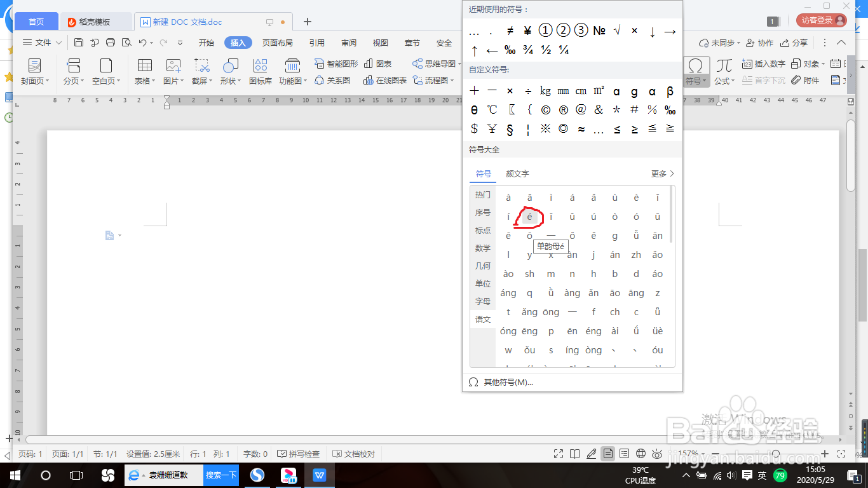Image resolution: width=868 pixels, height=488 pixels.
Task: Open the quick access toolbar customize arrow
Action: pyautogui.click(x=180, y=43)
